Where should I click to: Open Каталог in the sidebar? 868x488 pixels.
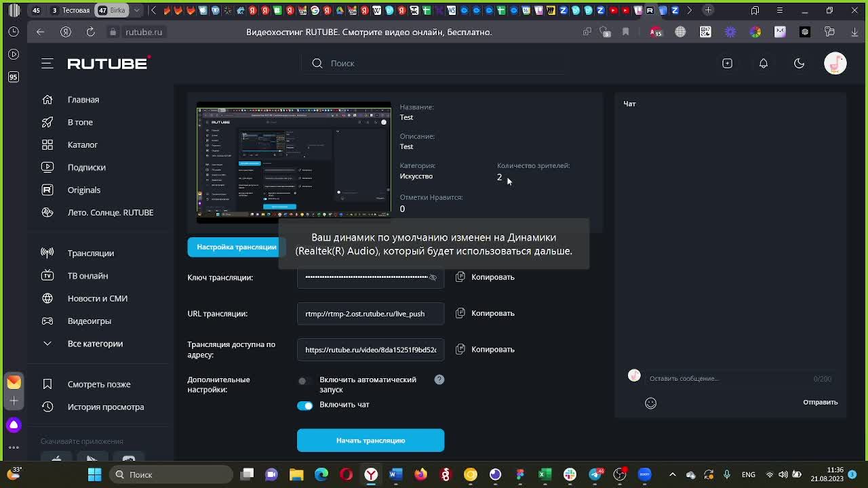pos(83,144)
